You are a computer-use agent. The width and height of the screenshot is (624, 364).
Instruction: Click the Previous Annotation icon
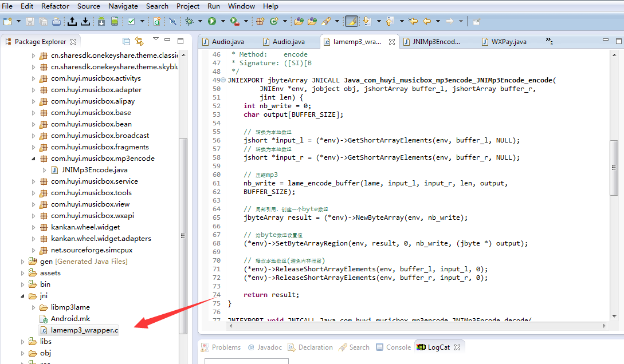point(390,21)
